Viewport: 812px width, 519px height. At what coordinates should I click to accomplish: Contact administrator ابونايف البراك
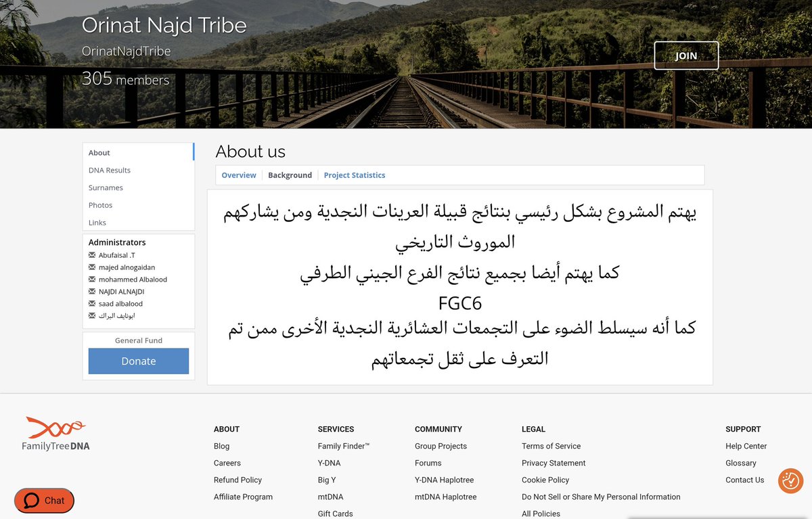[x=116, y=316]
